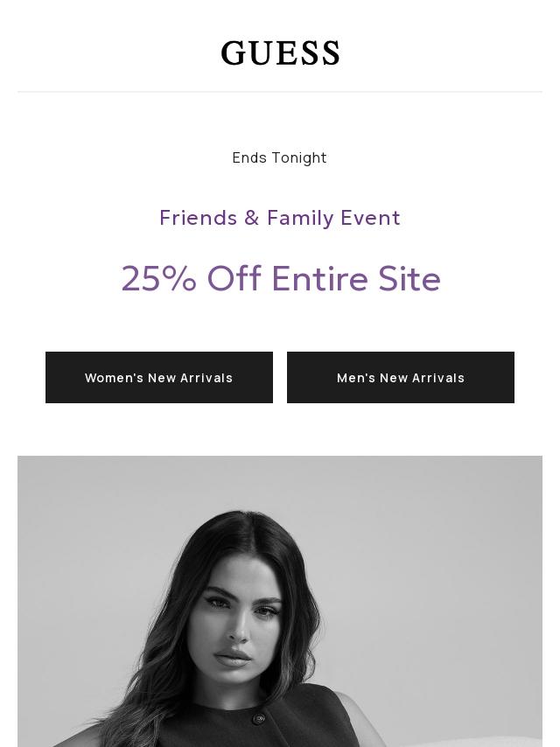
Task: Open the Women's New Arrivals button
Action: (x=159, y=378)
